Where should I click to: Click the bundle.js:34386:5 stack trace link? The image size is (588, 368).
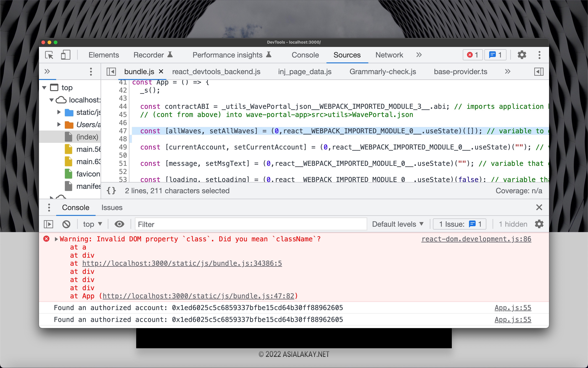pos(182,263)
